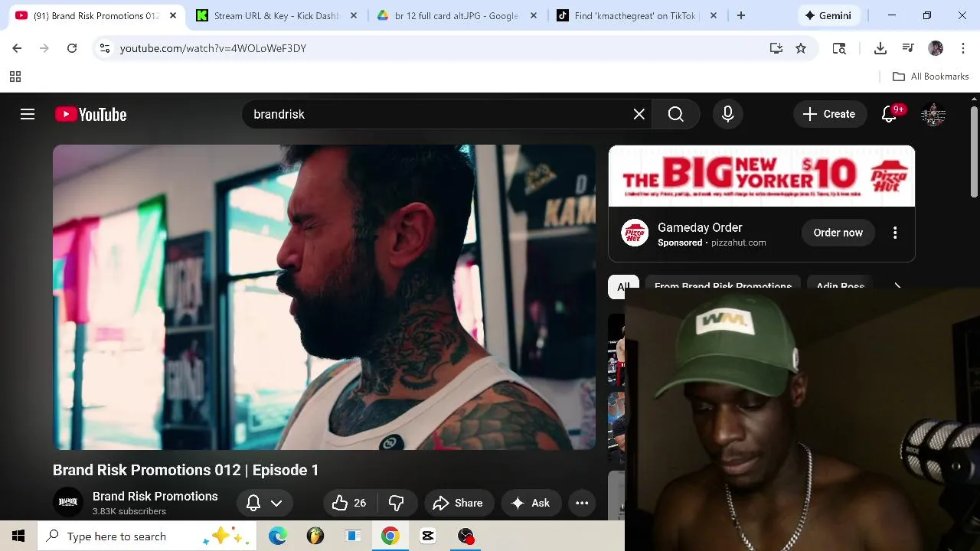The width and height of the screenshot is (980, 551).
Task: Open the Ask AI button
Action: point(531,503)
